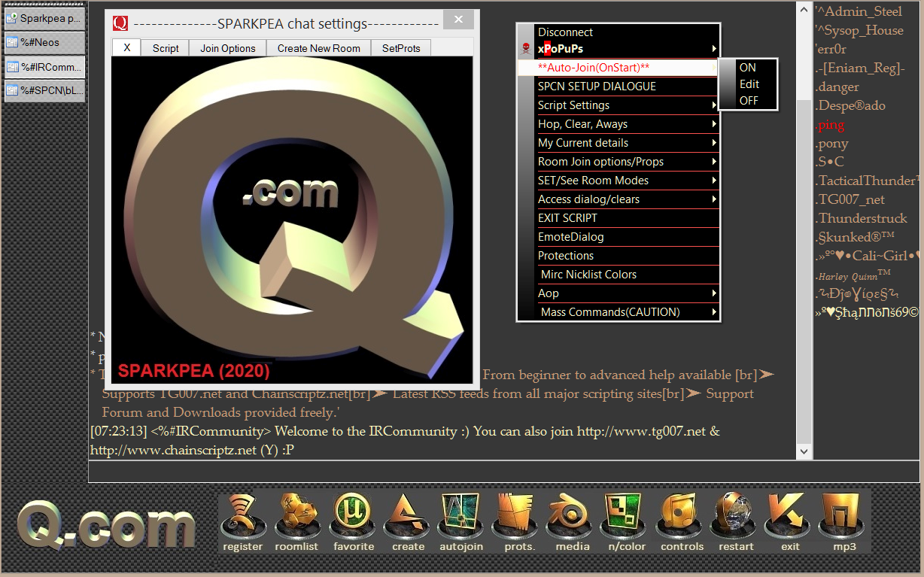Select .pony in the nicklist

pos(832,143)
